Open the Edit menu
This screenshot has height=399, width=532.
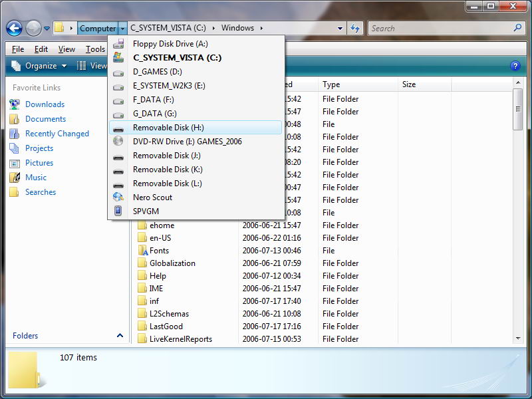point(41,49)
